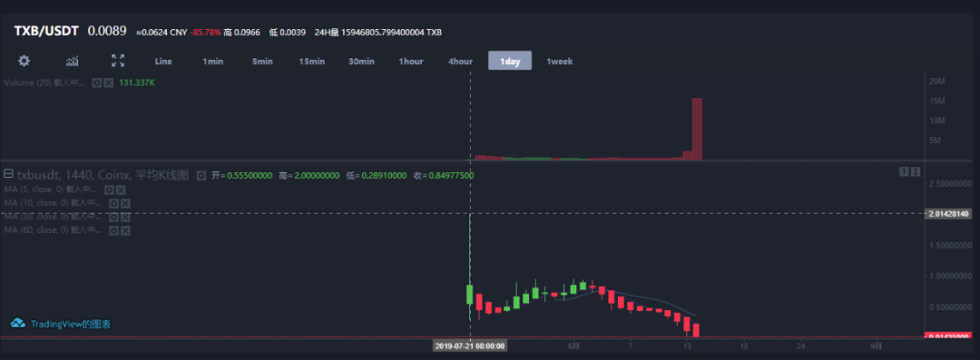Image resolution: width=980 pixels, height=360 pixels.
Task: Select the 5min interval
Action: pyautogui.click(x=262, y=62)
